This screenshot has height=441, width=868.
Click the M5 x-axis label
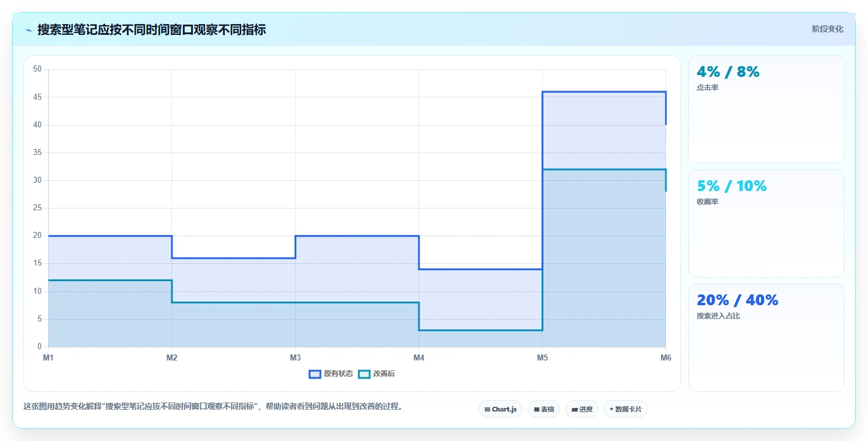point(542,357)
